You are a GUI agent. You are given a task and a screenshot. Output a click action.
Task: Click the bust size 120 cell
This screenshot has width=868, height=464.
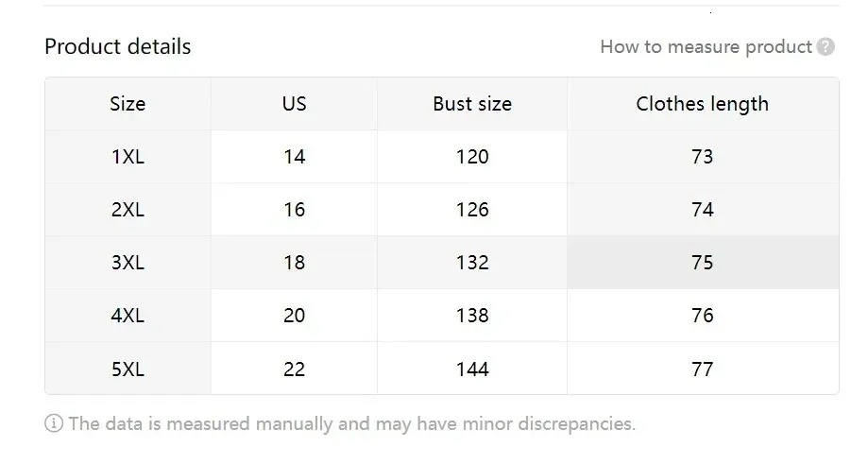click(x=472, y=157)
